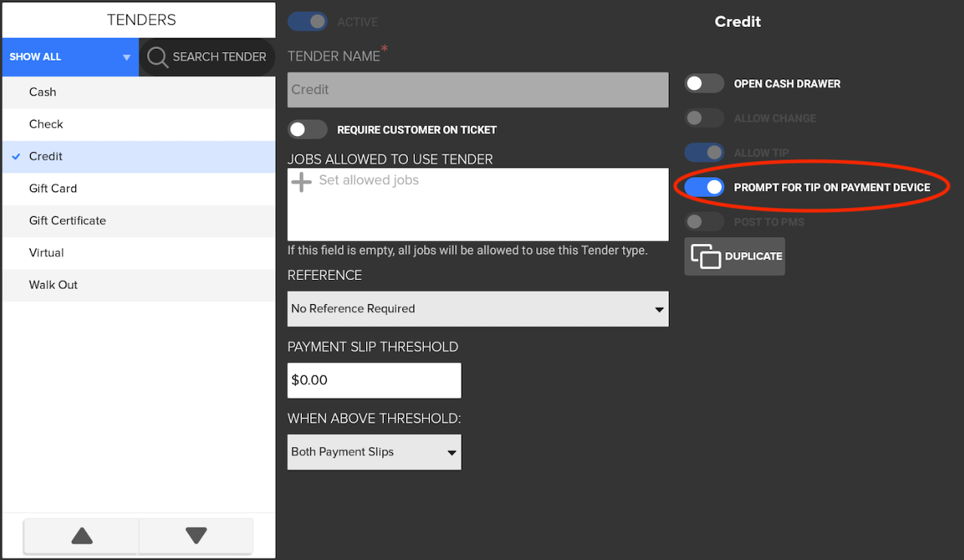This screenshot has width=964, height=560.
Task: Click the magnifier icon in Search Tender
Action: tap(157, 57)
